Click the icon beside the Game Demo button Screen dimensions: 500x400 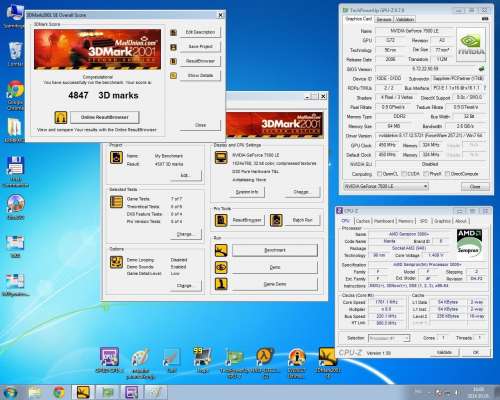pos(221,284)
